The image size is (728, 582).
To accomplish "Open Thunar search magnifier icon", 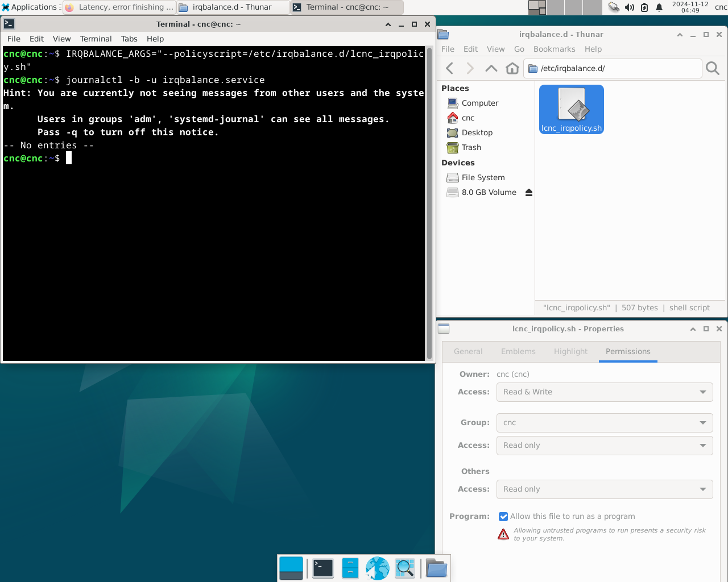I will [x=713, y=68].
